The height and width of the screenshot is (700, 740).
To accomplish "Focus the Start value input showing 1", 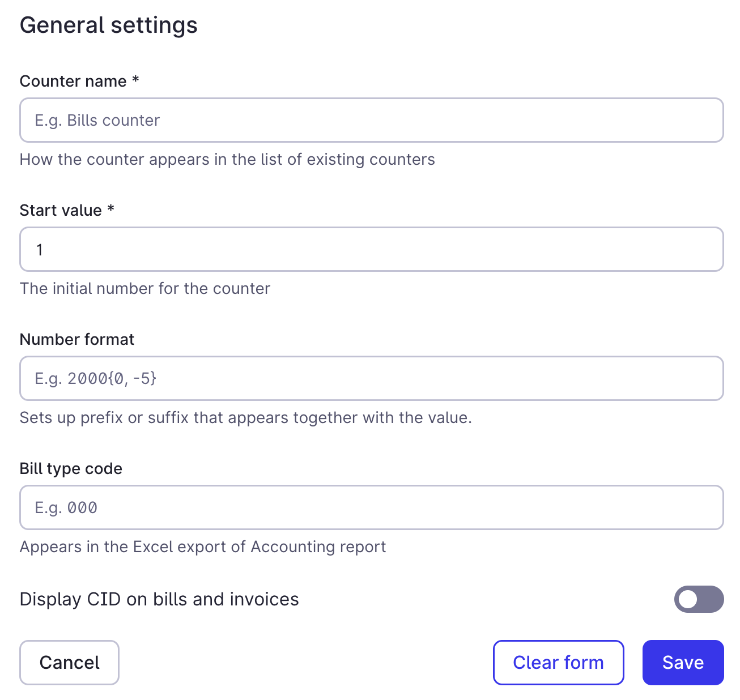I will (x=371, y=249).
